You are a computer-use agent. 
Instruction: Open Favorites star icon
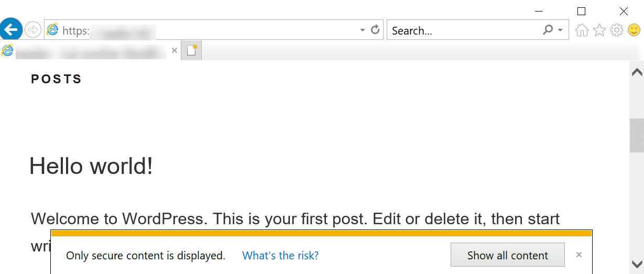pyautogui.click(x=599, y=30)
